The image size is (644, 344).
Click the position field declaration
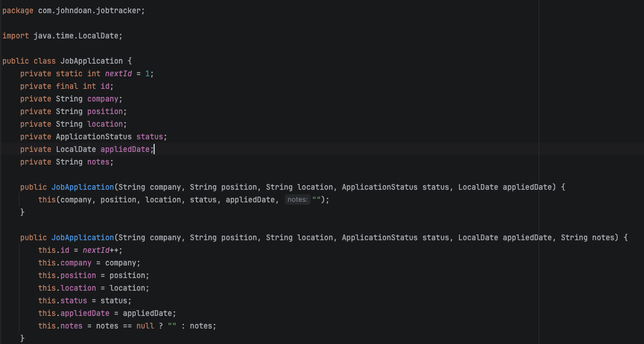click(x=105, y=111)
